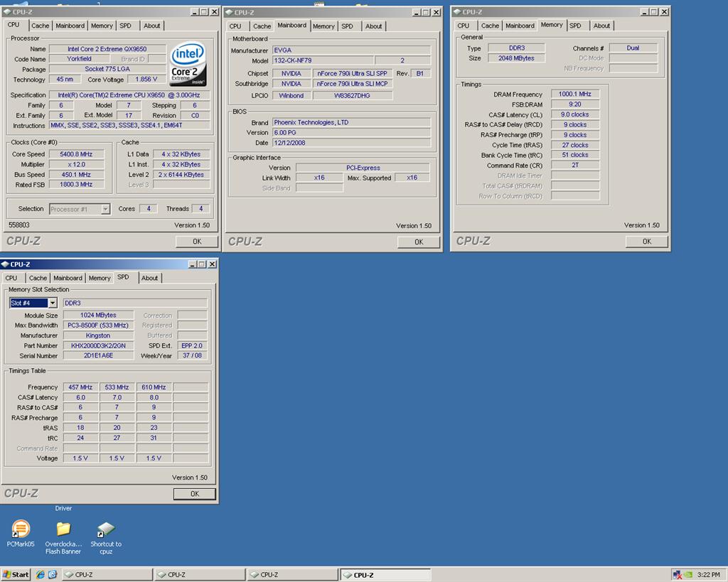The height and width of the screenshot is (582, 728).
Task: Launch Internet Explorer from quick launch
Action: coord(41,575)
